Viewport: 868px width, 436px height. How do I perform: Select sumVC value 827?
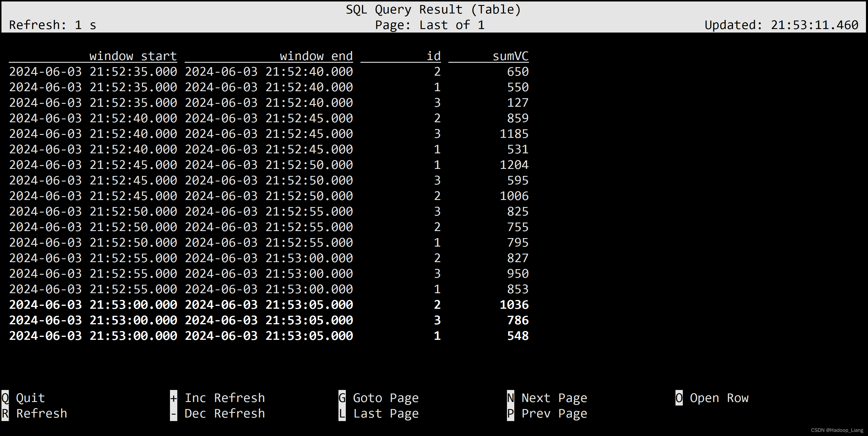click(518, 258)
